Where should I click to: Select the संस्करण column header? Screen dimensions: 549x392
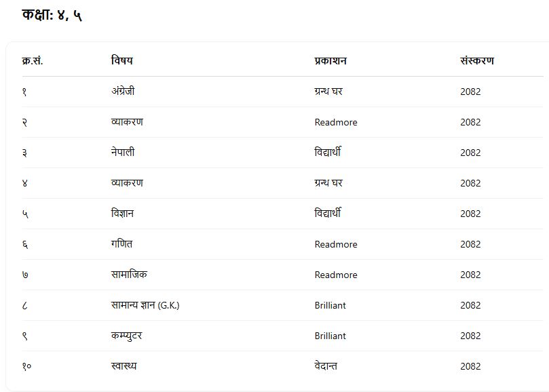point(477,61)
